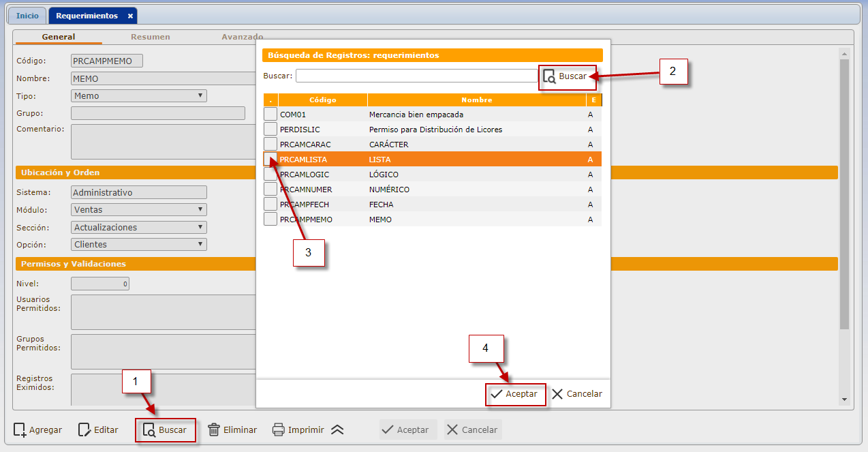Go to the Inicio tab
Image resolution: width=868 pixels, height=452 pixels.
(27, 16)
